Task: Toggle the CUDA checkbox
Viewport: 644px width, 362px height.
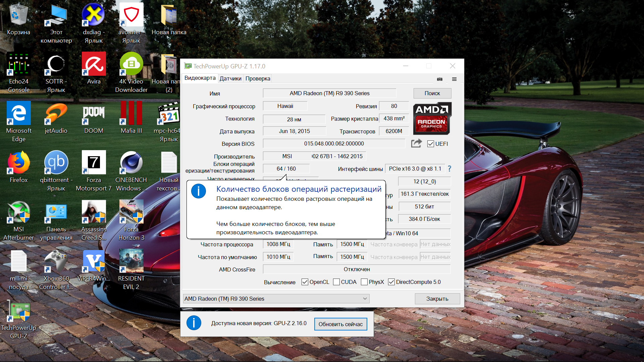Action: (336, 282)
